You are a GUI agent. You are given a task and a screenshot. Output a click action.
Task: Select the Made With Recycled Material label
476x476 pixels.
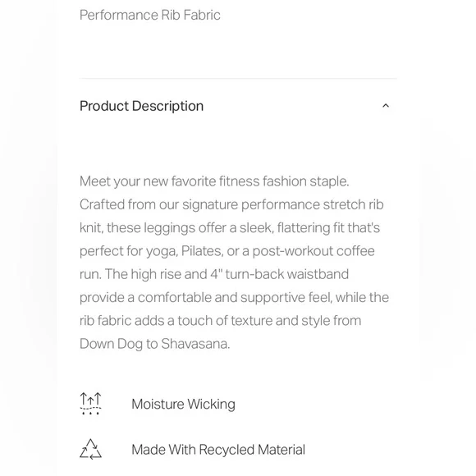click(x=218, y=450)
